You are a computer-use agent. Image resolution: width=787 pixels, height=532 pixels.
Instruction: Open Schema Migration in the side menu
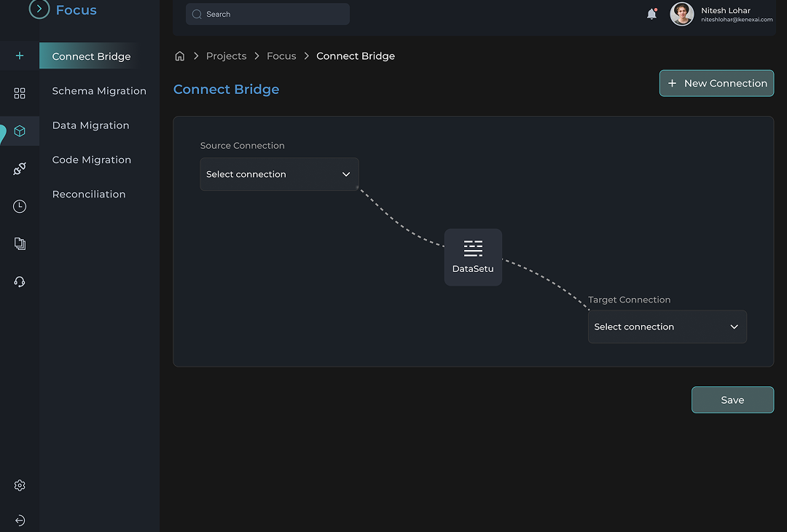click(99, 91)
